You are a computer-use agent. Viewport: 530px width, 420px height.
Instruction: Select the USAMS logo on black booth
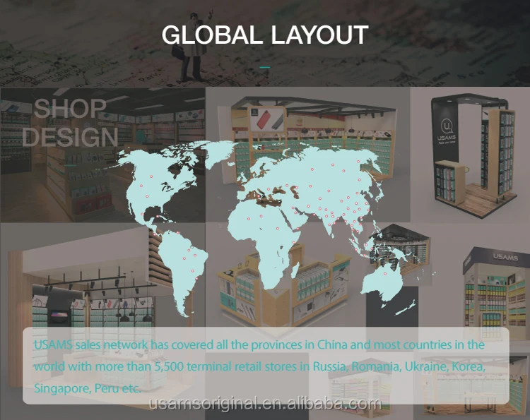coord(447,132)
